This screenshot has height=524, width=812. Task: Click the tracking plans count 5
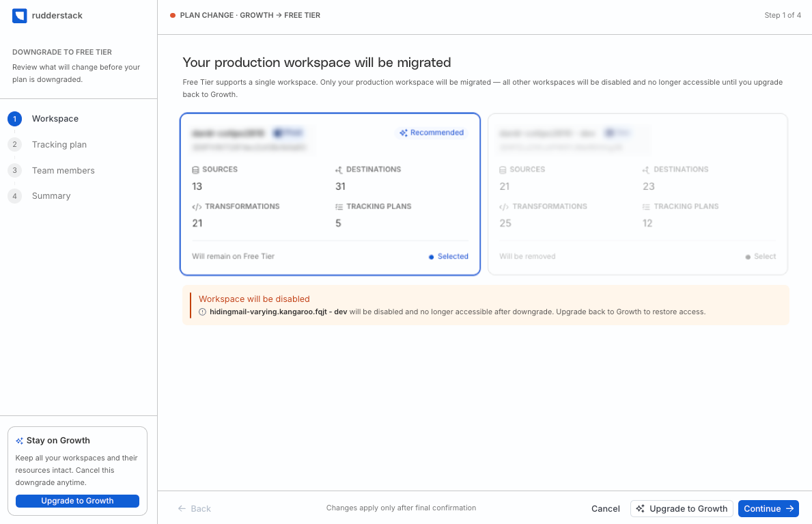[338, 223]
